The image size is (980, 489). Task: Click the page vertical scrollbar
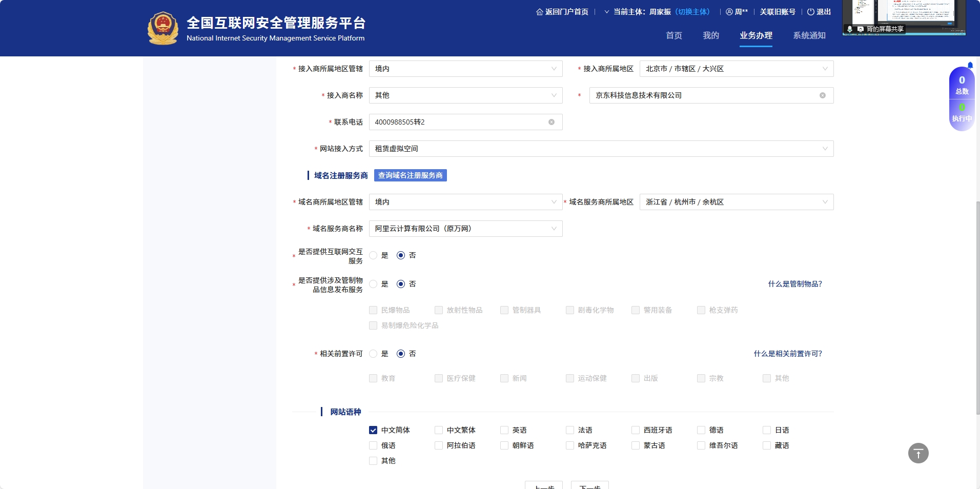tap(977, 308)
